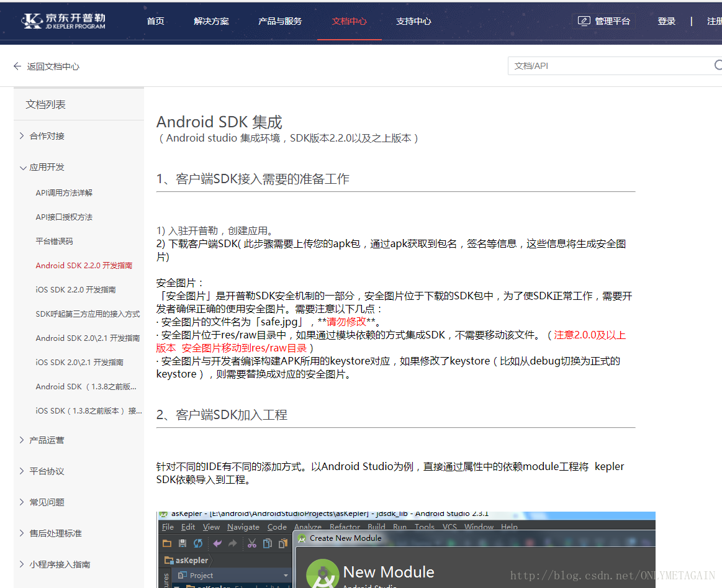This screenshot has height=588, width=722.
Task: Click the blue sync icon in Android Studio toolbar
Action: point(198,543)
